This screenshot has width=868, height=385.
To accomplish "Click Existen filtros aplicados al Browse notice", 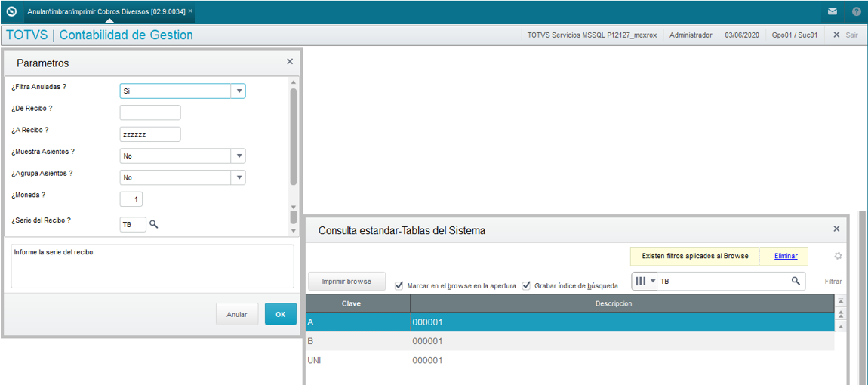I will click(694, 256).
